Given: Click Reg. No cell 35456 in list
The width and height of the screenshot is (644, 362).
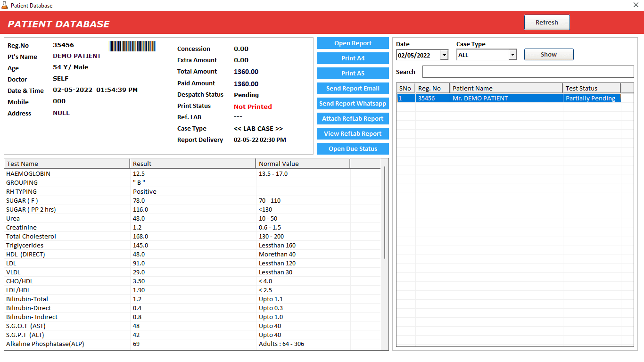Looking at the screenshot, I should (x=432, y=99).
